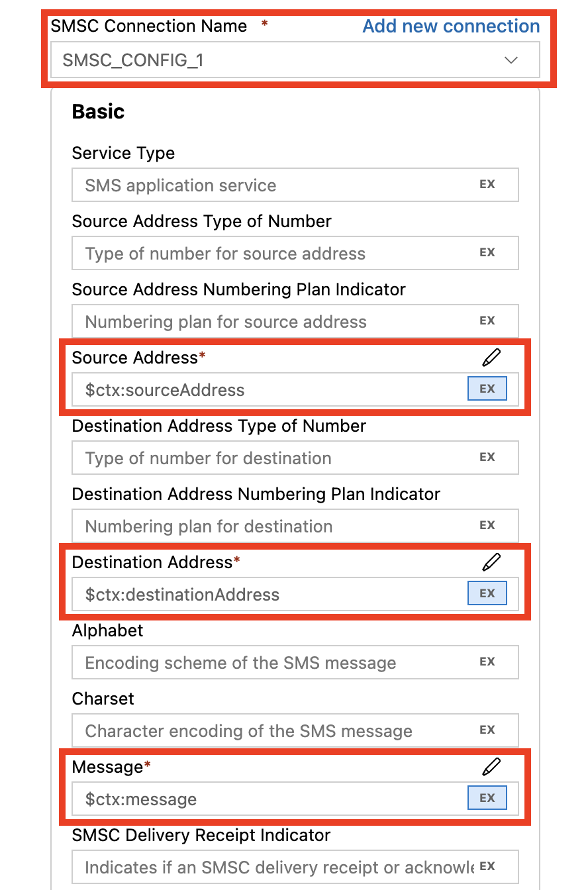Viewport: 588px width, 890px height.
Task: Toggle the EX button for Alphabet
Action: [487, 662]
